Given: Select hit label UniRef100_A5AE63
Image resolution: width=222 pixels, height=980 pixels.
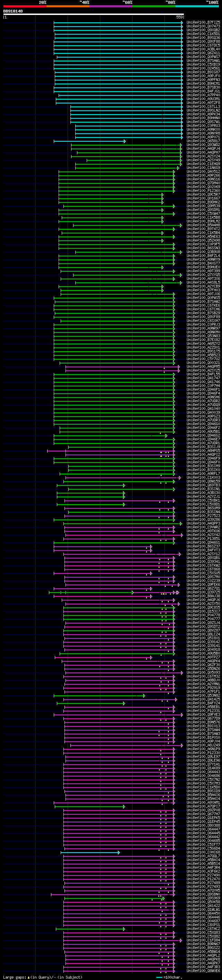Looking at the screenshot, I should 203,237.
